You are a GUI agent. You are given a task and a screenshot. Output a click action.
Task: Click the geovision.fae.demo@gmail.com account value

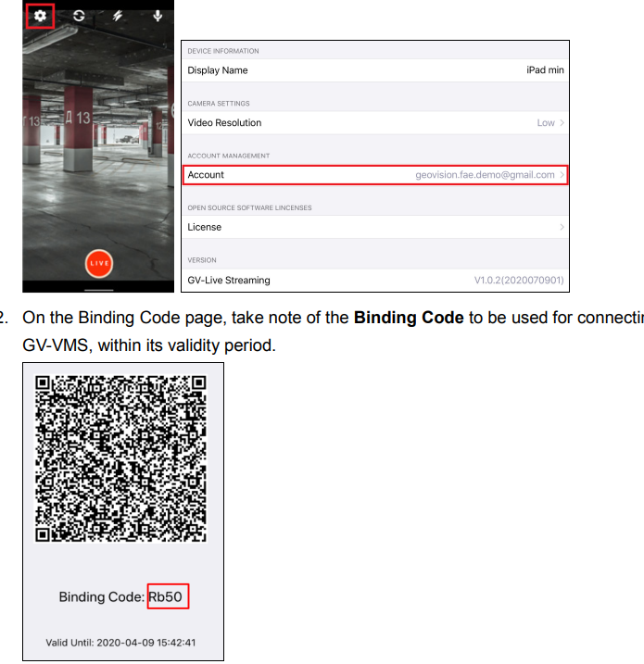tap(485, 175)
